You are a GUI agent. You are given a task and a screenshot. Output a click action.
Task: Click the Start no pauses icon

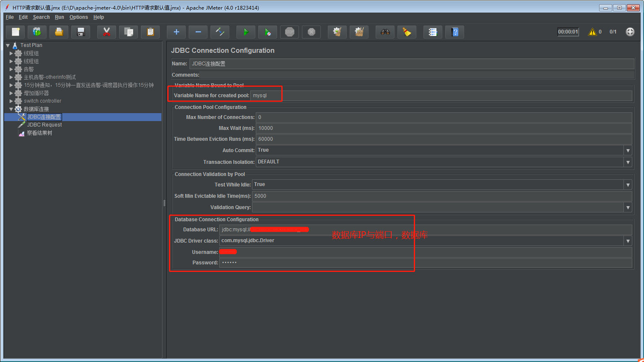[x=268, y=32]
